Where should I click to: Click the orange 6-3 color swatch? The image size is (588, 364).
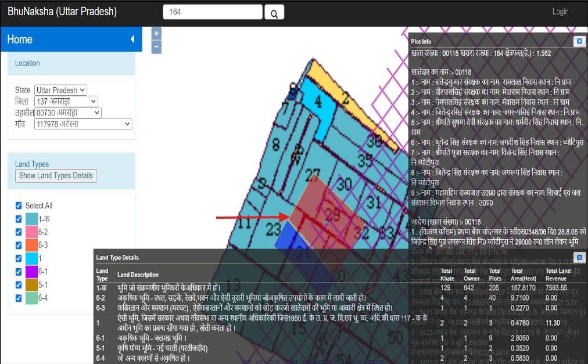pyautogui.click(x=31, y=245)
